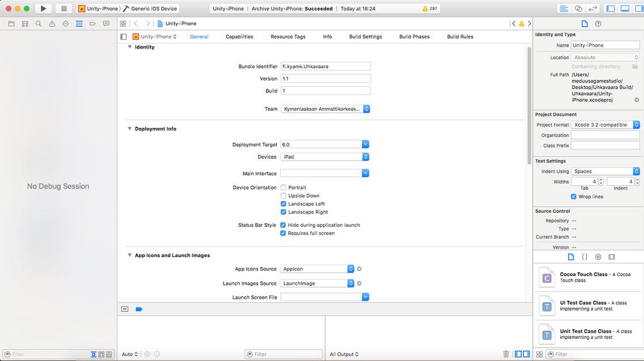The height and width of the screenshot is (361, 644).
Task: Show the Version editor
Action: [x=592, y=9]
